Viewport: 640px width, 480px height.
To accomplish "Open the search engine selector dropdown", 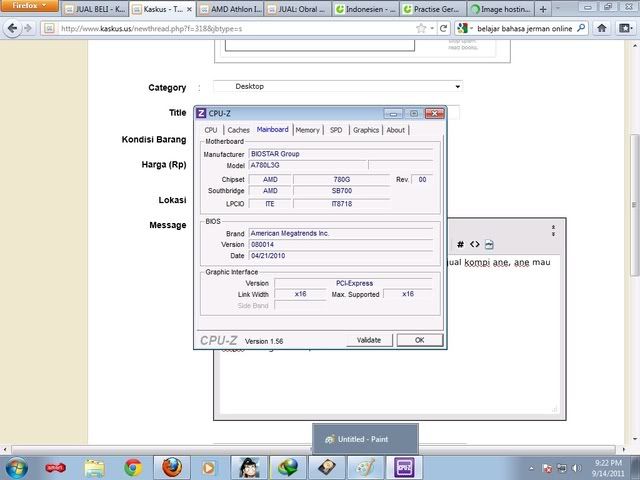I will tap(465, 28).
